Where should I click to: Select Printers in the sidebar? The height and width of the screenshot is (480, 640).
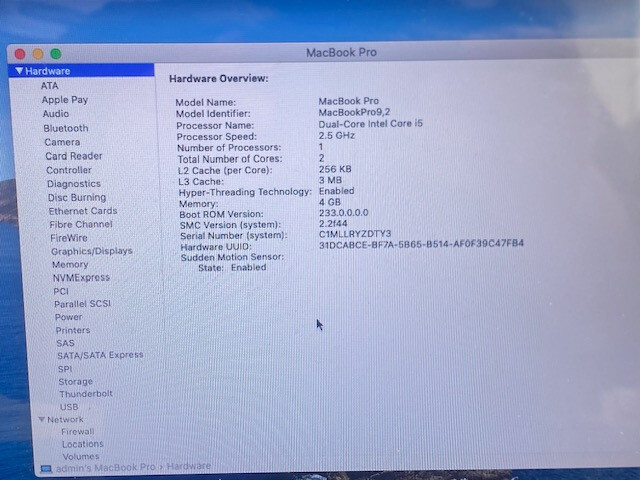pyautogui.click(x=73, y=330)
